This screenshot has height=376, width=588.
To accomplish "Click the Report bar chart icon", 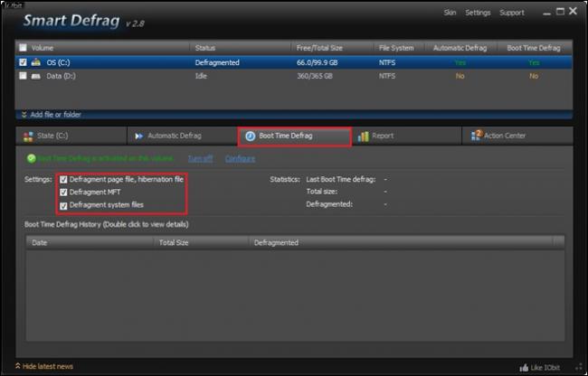I will pyautogui.click(x=363, y=136).
